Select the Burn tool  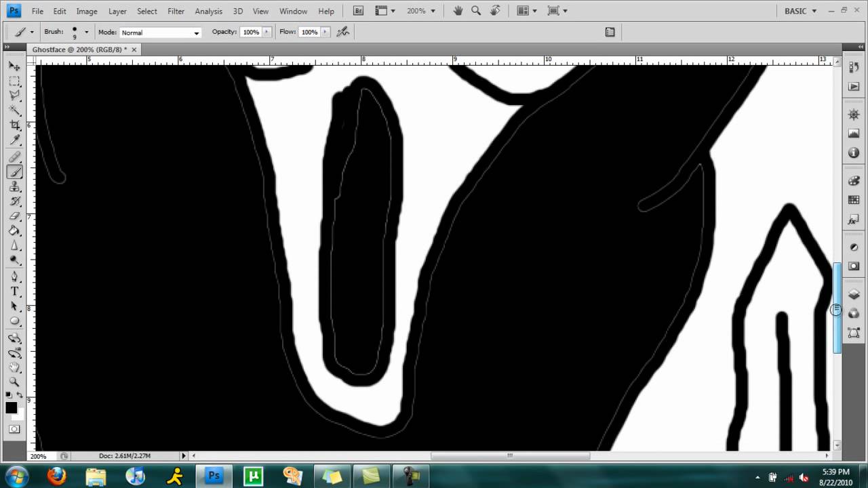point(14,260)
